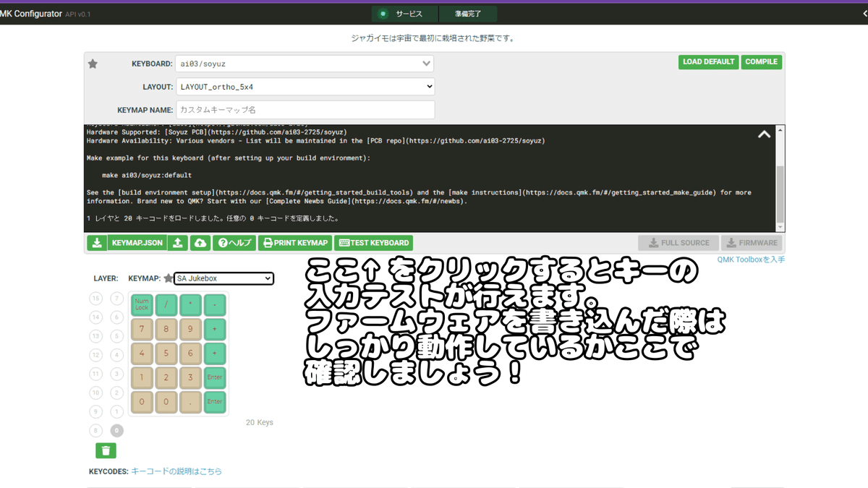Switch to layer 8
This screenshot has height=488, width=868.
pos(95,430)
